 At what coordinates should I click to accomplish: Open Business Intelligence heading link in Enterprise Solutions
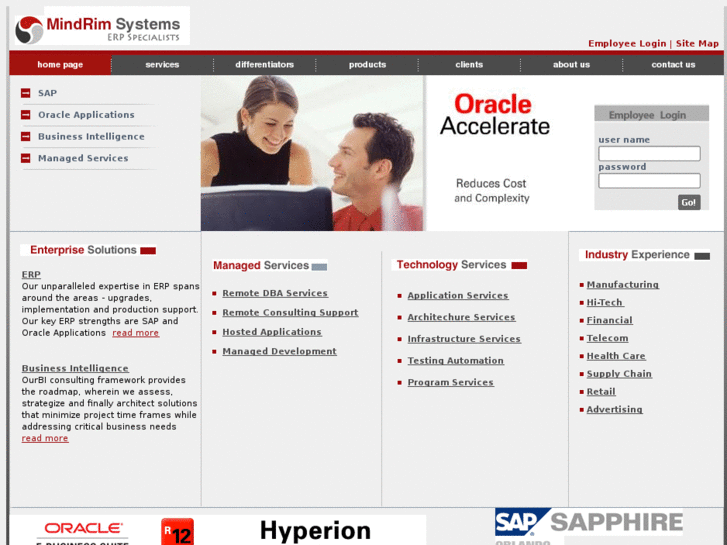point(75,368)
